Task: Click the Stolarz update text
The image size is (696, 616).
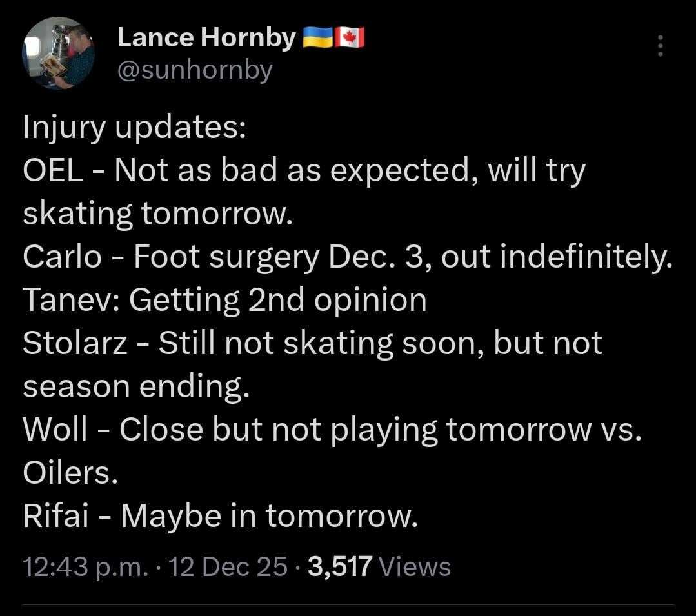Action: pos(312,343)
